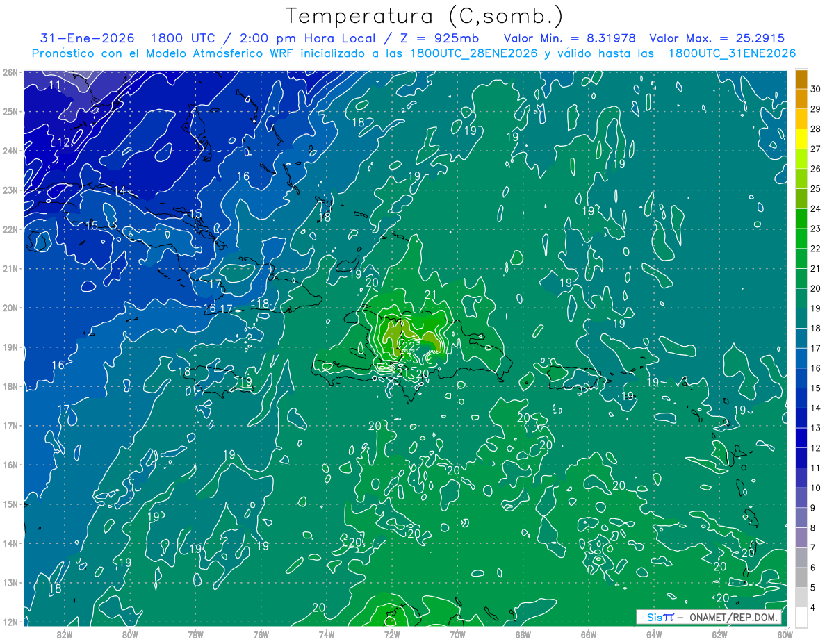Click longitude axis label "78W"
This screenshot has width=834, height=644.
[x=195, y=634]
